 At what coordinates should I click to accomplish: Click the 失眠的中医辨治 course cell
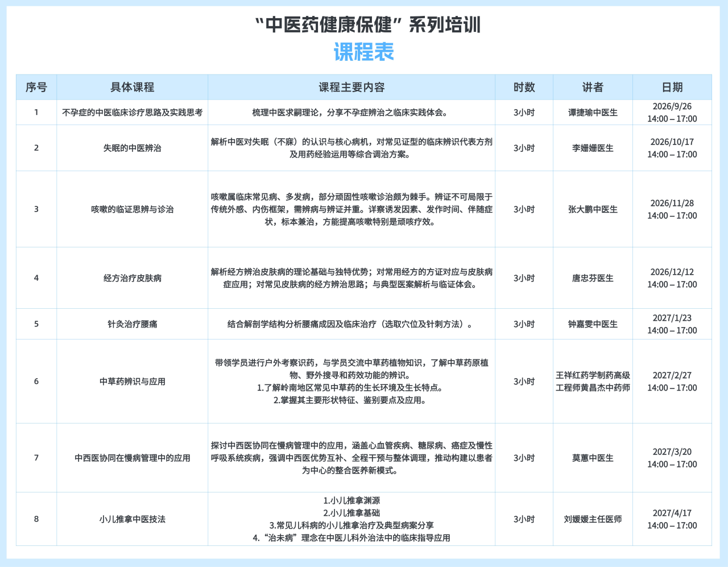tap(132, 148)
